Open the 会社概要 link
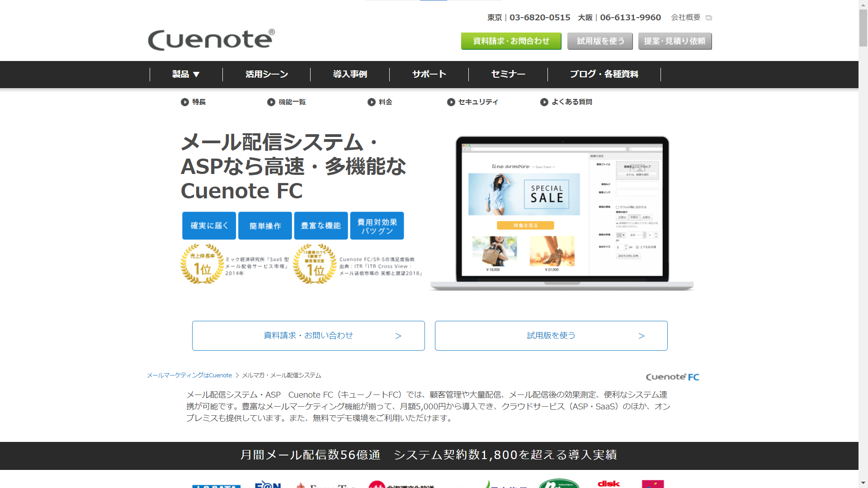 [685, 17]
